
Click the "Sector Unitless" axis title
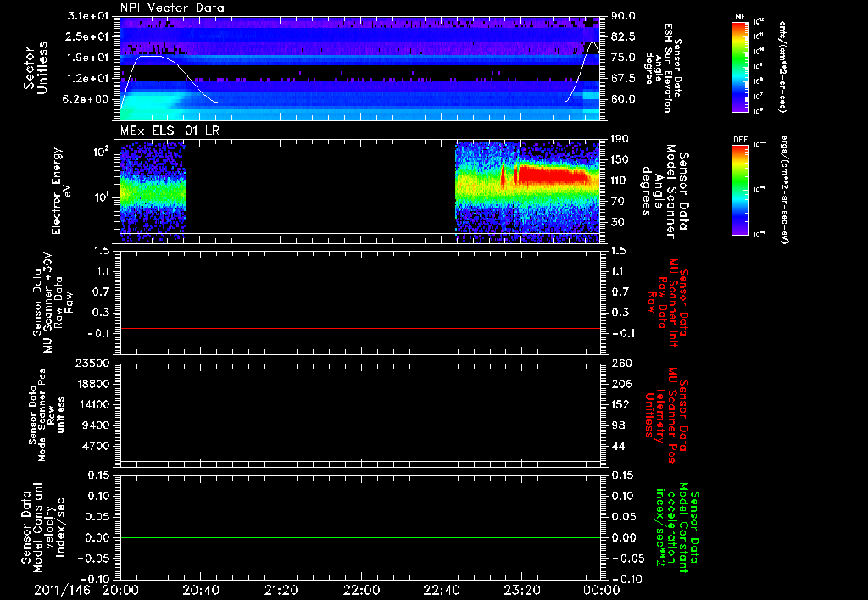click(x=36, y=68)
